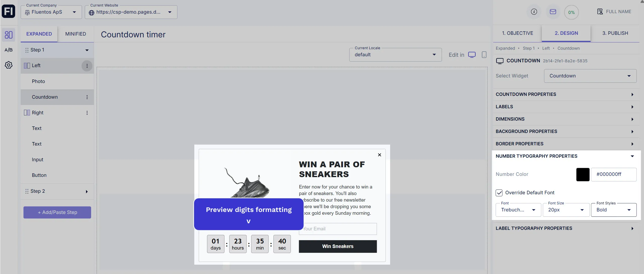
Task: Click the Add/Paste Step button
Action: coord(57,212)
